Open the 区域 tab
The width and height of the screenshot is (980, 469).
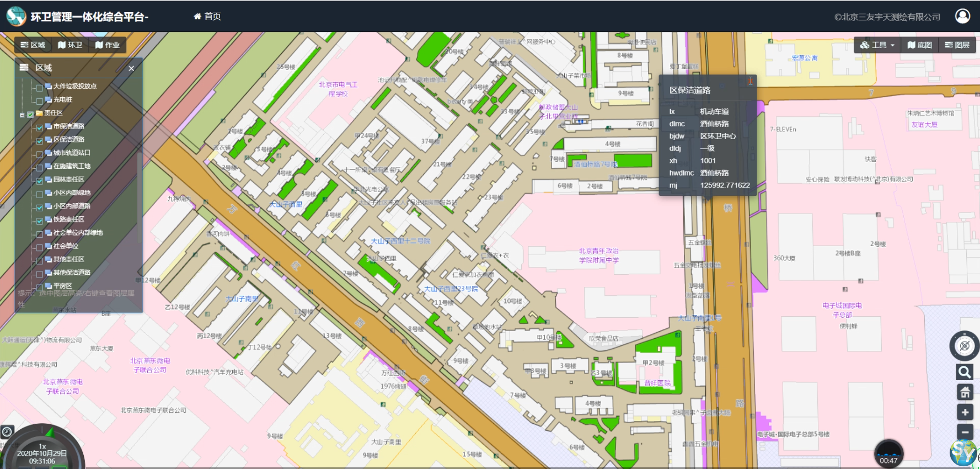pyautogui.click(x=33, y=45)
